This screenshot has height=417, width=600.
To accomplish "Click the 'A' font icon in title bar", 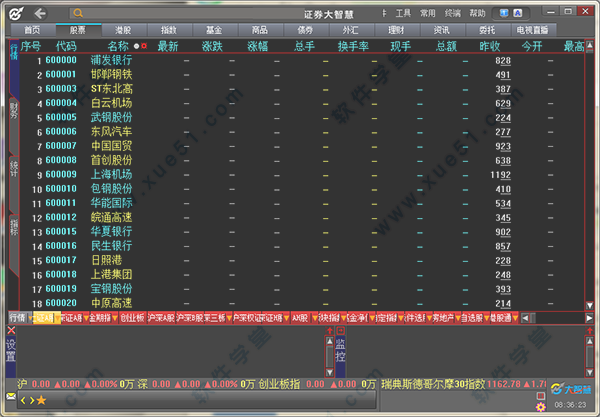I will (518, 13).
